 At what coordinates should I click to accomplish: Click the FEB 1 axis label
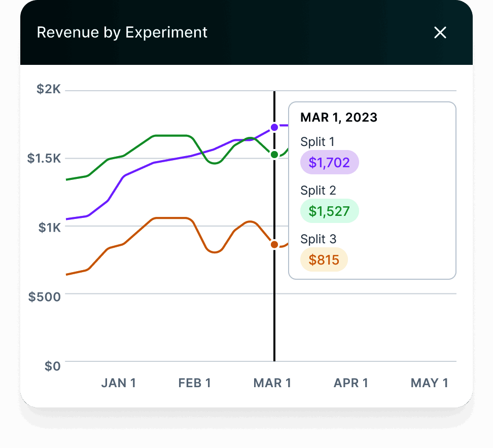[195, 383]
